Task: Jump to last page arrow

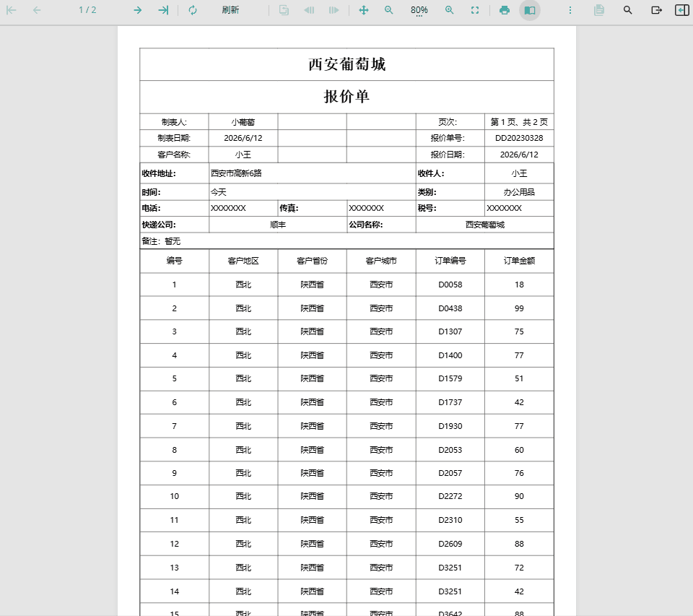Action: 163,9
